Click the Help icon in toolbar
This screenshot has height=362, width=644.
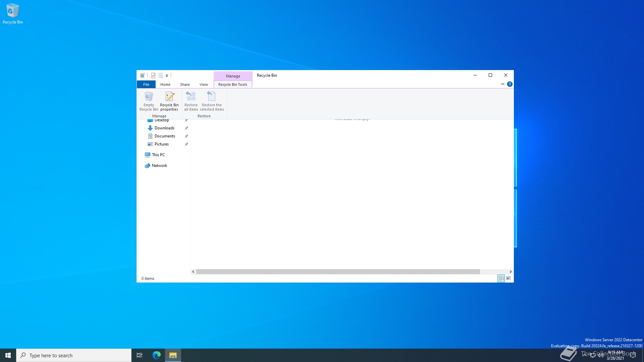509,84
